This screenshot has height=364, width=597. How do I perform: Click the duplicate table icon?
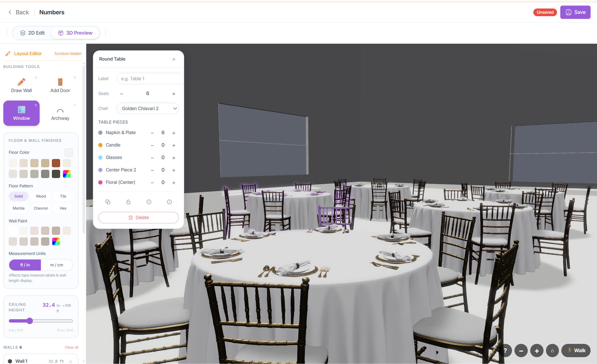[108, 202]
